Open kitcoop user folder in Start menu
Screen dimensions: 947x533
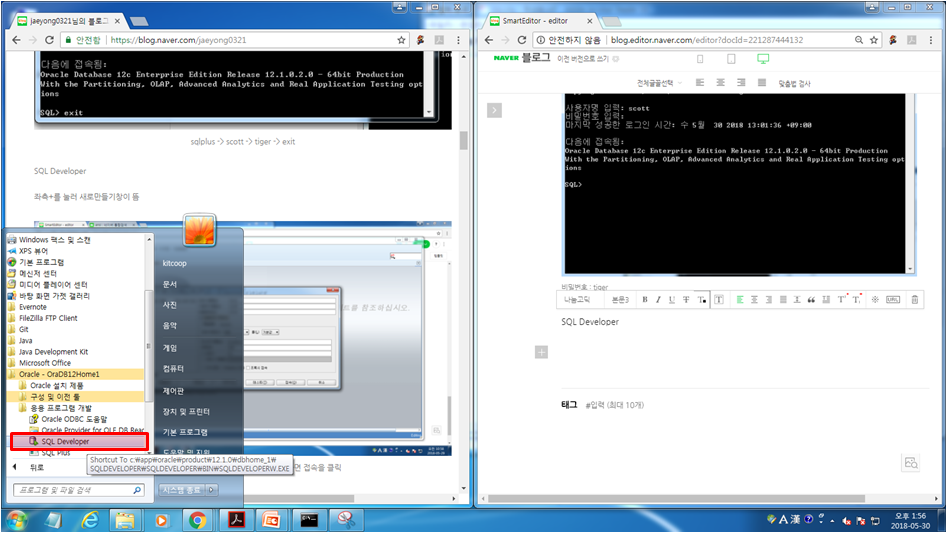tap(175, 263)
